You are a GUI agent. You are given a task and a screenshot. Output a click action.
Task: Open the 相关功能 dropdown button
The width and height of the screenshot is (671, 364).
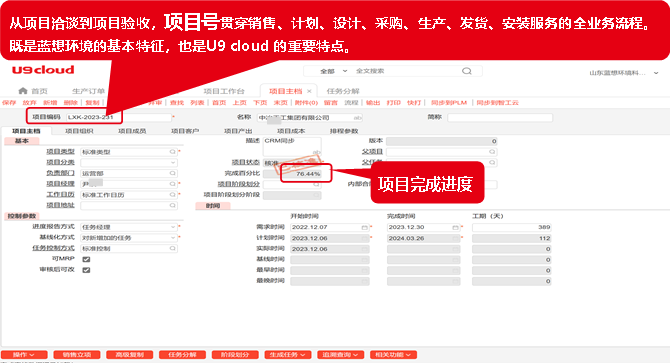tap(393, 355)
